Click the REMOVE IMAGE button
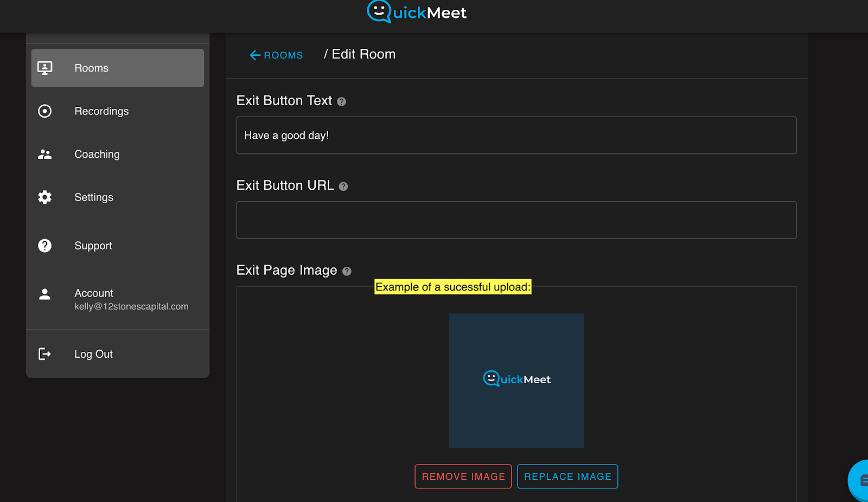The image size is (868, 502). [463, 477]
